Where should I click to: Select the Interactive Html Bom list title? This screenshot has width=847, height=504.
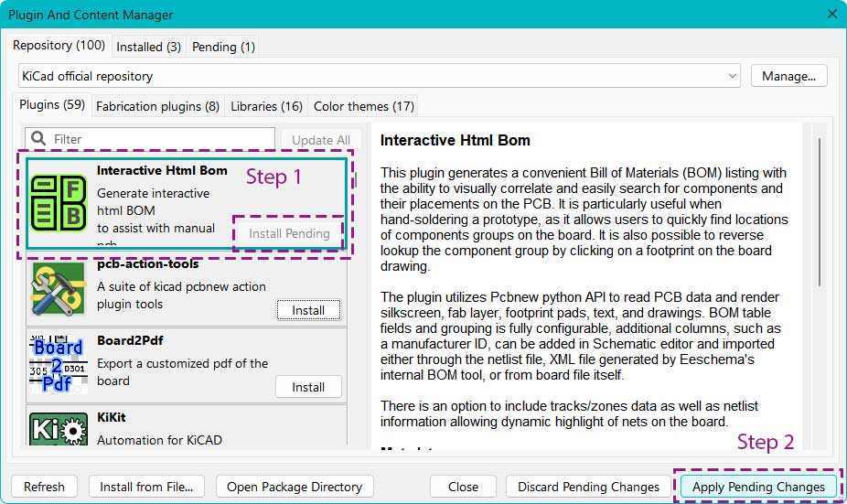click(162, 170)
